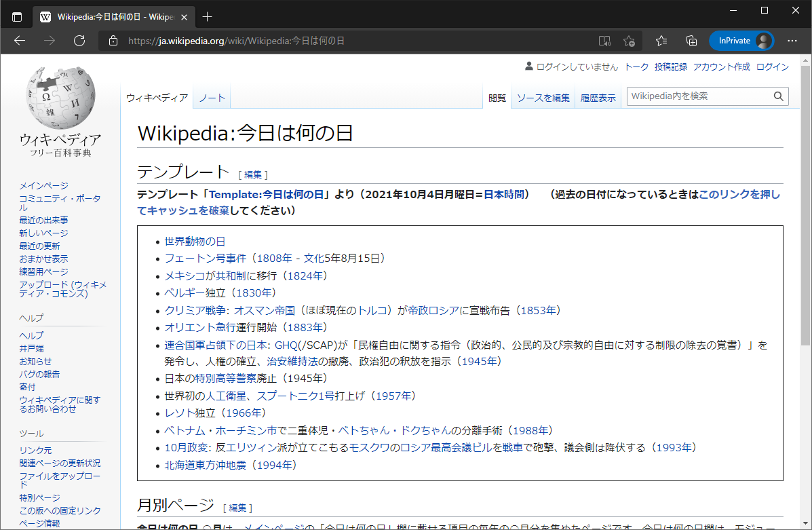Open オリエント急行 list link
Viewport: 812px width, 530px height.
(x=200, y=327)
